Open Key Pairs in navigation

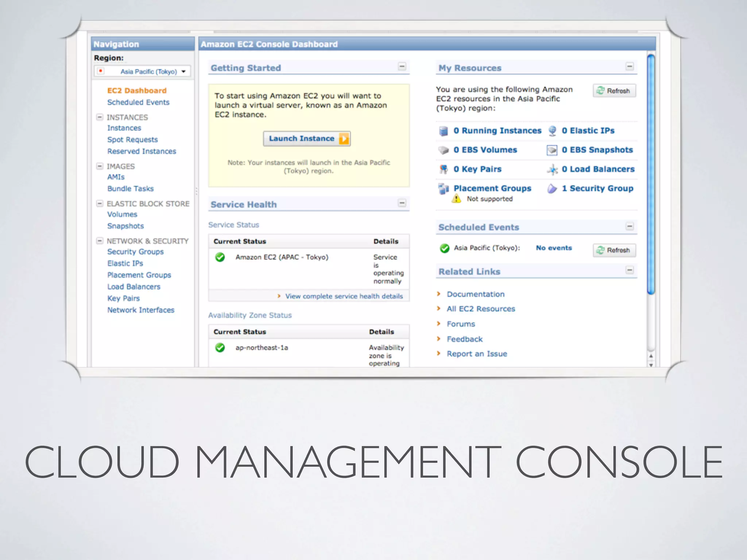[x=123, y=298]
